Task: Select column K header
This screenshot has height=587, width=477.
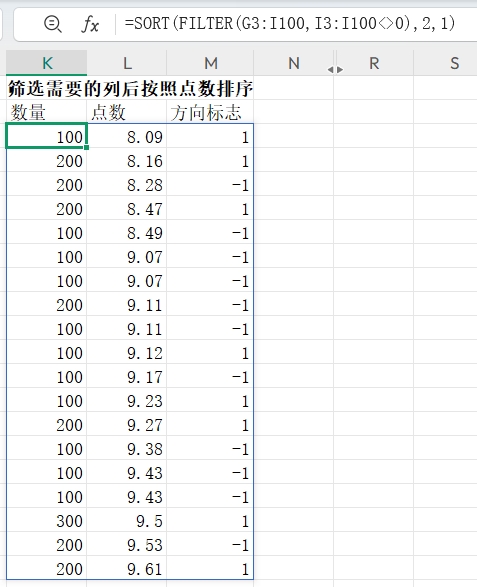Action: click(46, 63)
